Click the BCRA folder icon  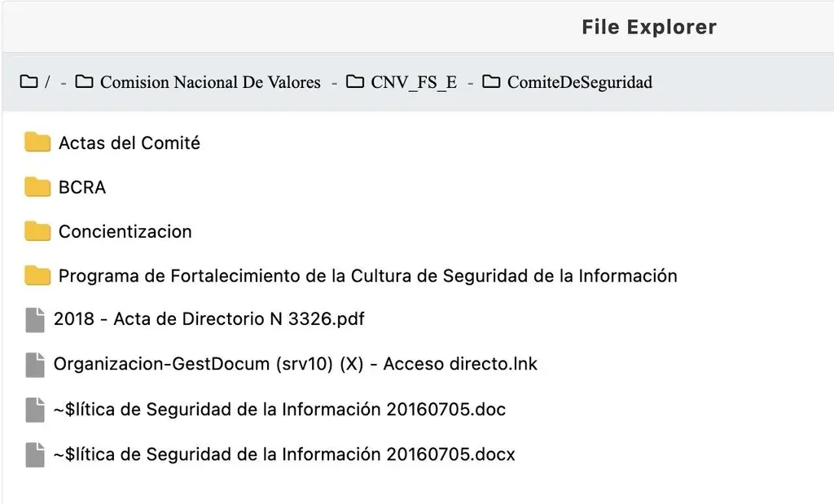click(x=37, y=187)
